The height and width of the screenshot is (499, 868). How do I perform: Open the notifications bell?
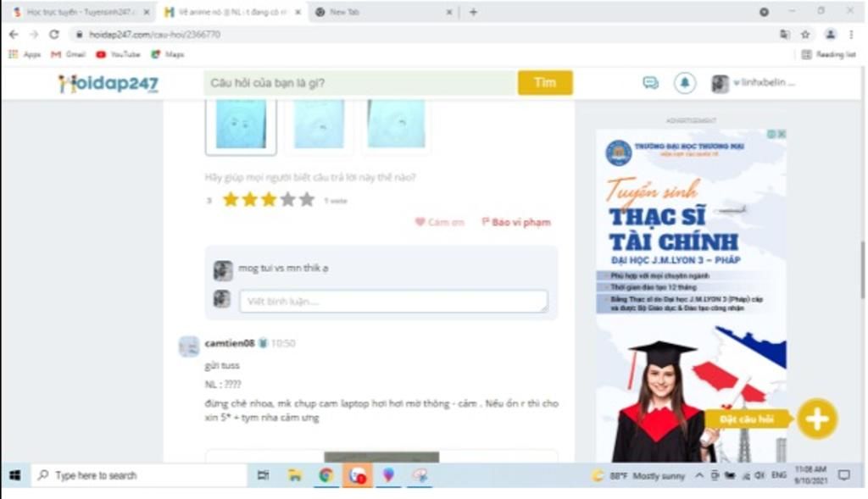[685, 83]
